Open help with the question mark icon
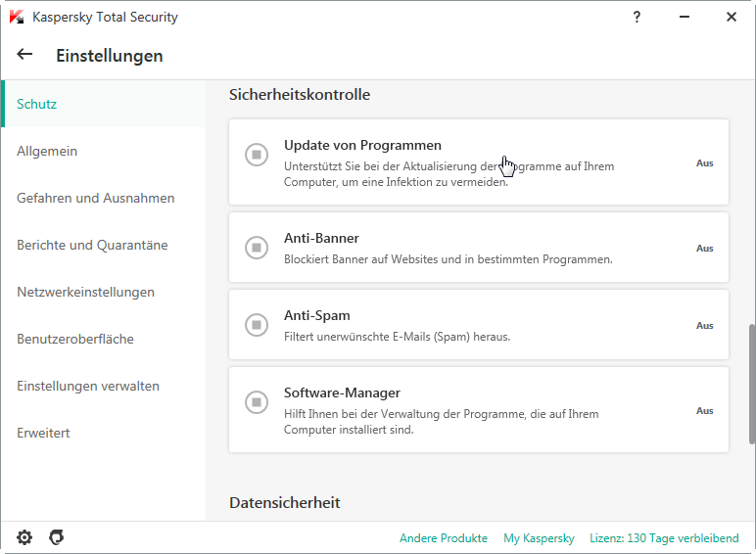The image size is (756, 554). coord(637,17)
